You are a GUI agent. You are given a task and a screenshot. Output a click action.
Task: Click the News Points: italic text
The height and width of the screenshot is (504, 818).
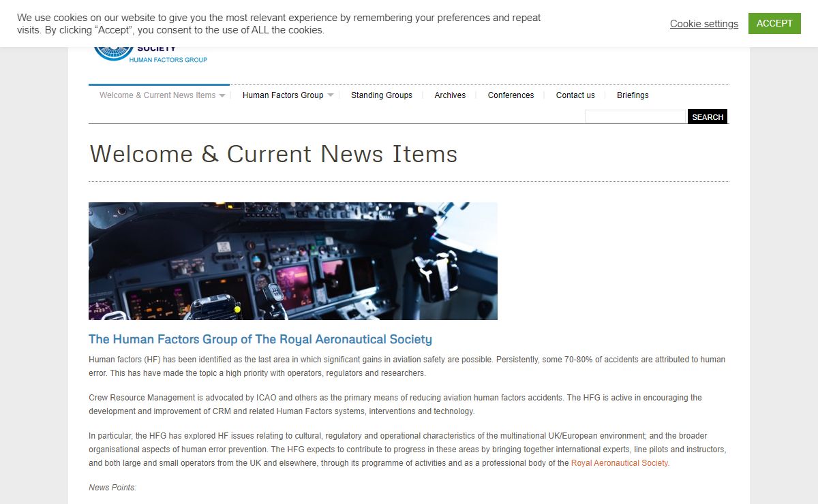click(x=112, y=488)
